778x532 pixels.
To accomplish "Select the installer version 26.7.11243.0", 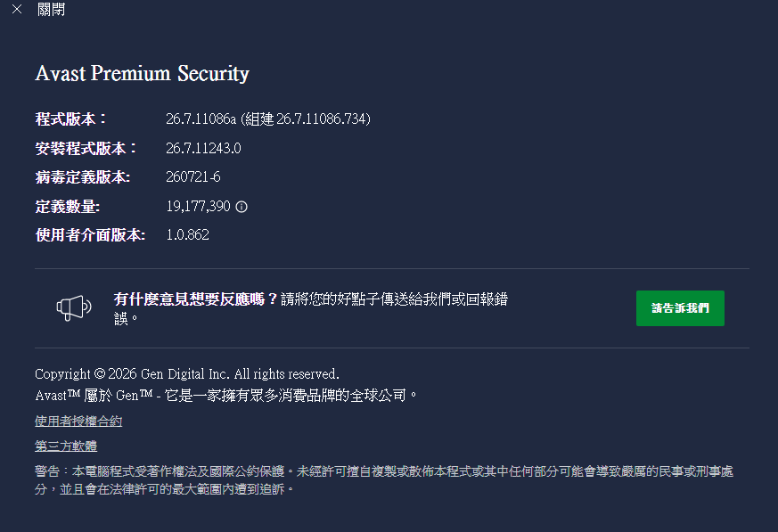I will tap(203, 149).
